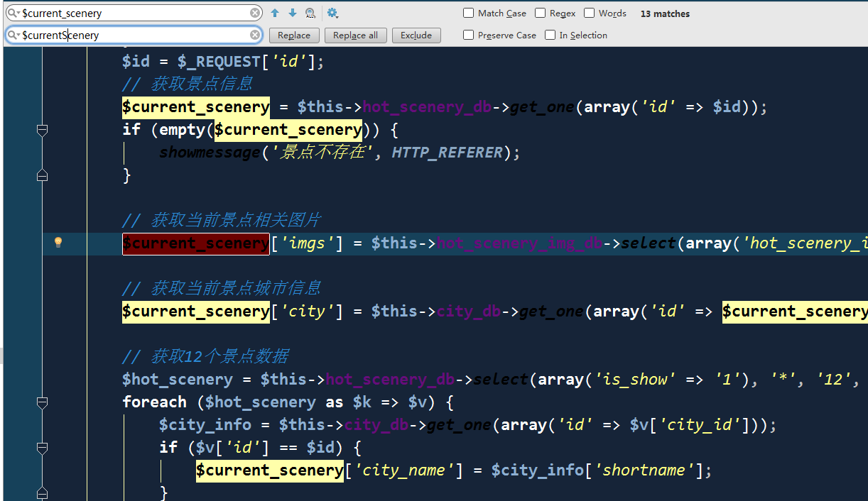The width and height of the screenshot is (868, 501).
Task: Click hot_scenery_img_db property
Action: tap(520, 243)
